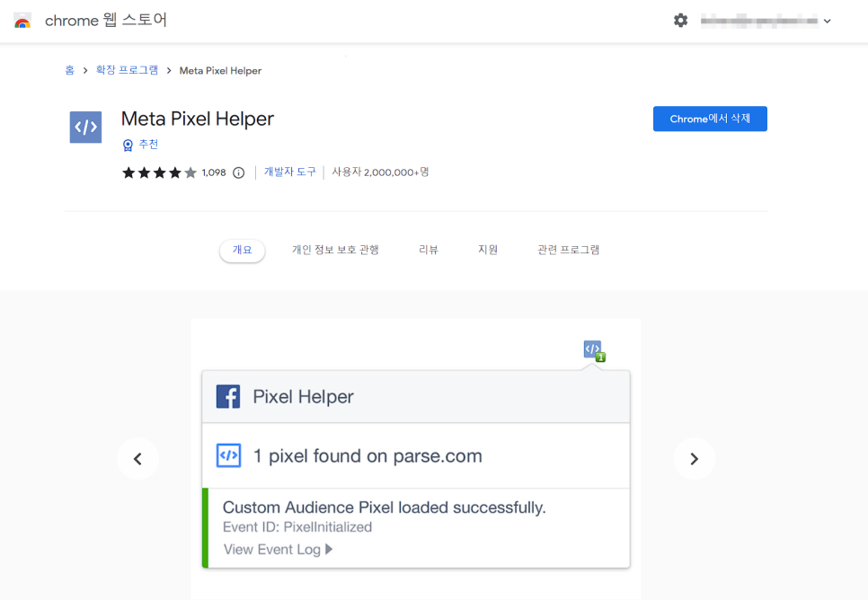This screenshot has width=868, height=600.
Task: Click the Pixel Helper title text in the preview
Action: coord(304,397)
